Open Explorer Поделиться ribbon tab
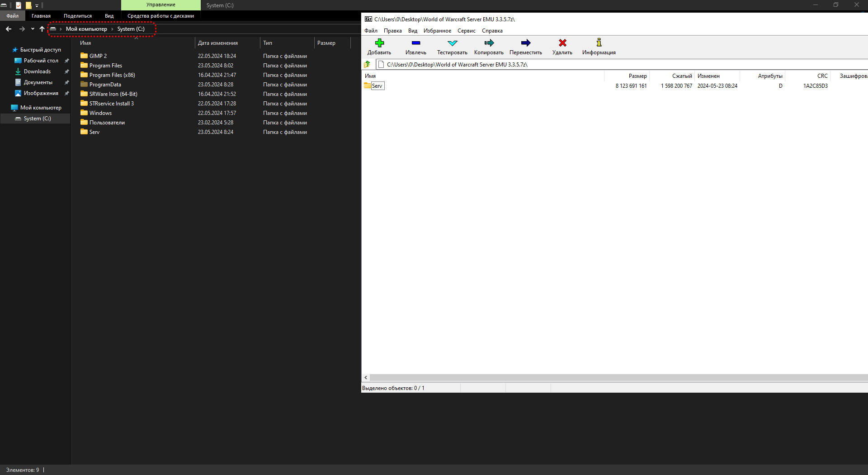868x475 pixels. click(x=78, y=16)
